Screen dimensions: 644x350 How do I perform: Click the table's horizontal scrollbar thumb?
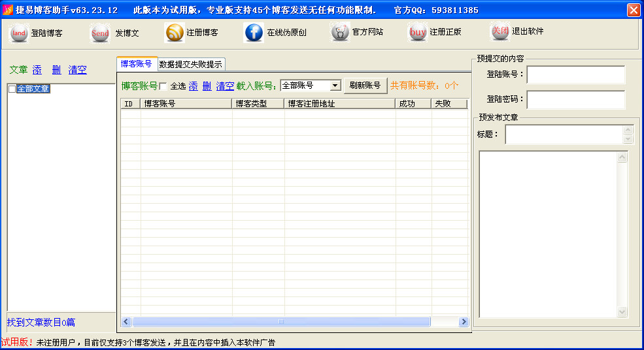click(281, 322)
